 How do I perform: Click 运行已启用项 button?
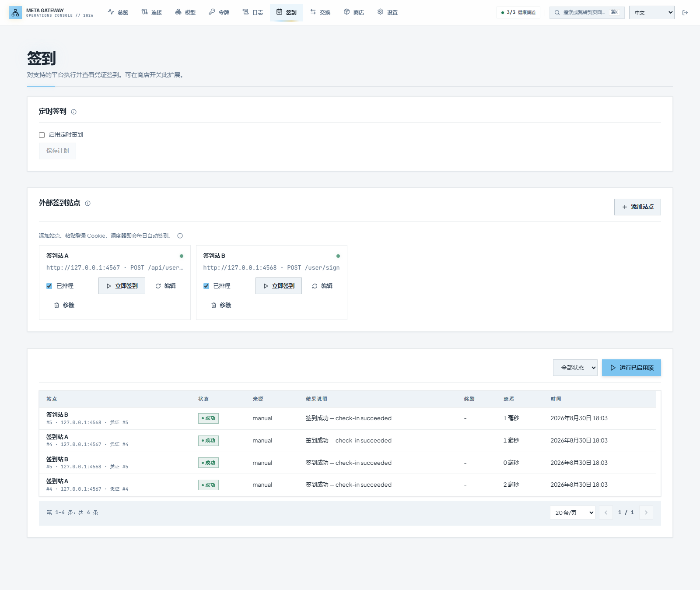click(x=631, y=368)
